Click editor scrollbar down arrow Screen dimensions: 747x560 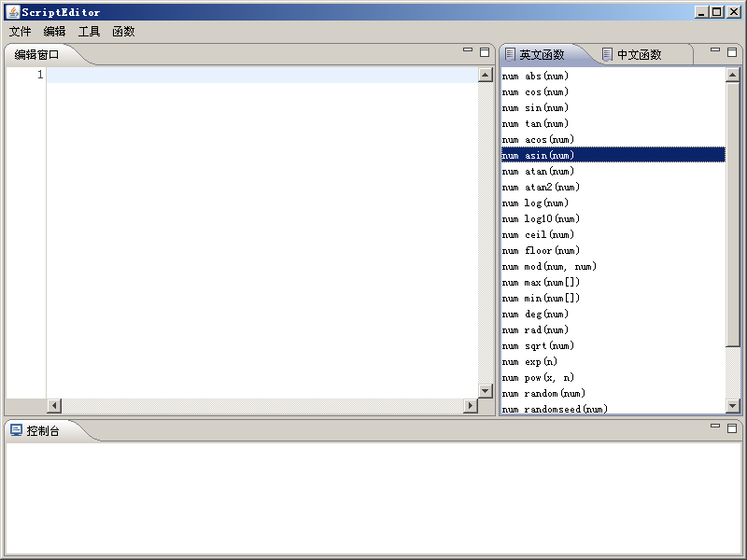tap(485, 391)
